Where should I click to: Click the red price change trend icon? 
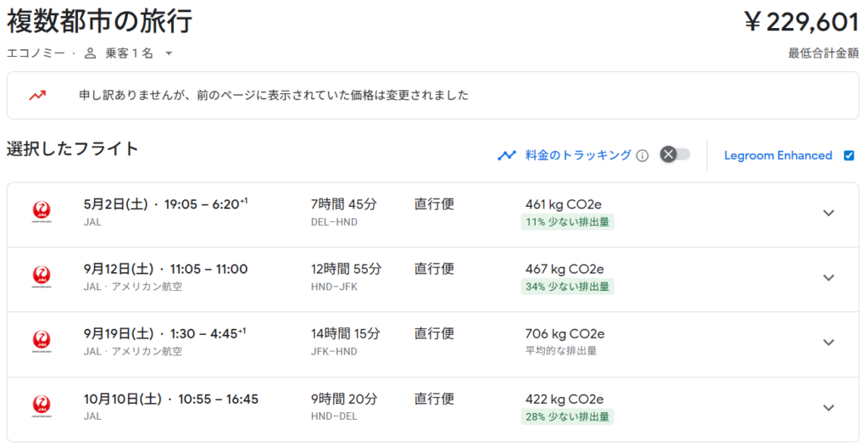pyautogui.click(x=37, y=95)
